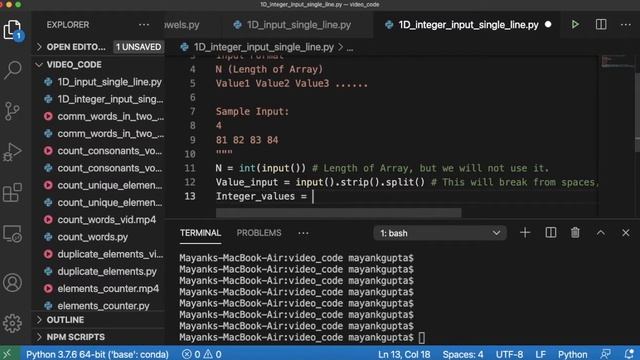The width and height of the screenshot is (640, 360).
Task: Open Remote Explorer view
Action: coord(12,234)
